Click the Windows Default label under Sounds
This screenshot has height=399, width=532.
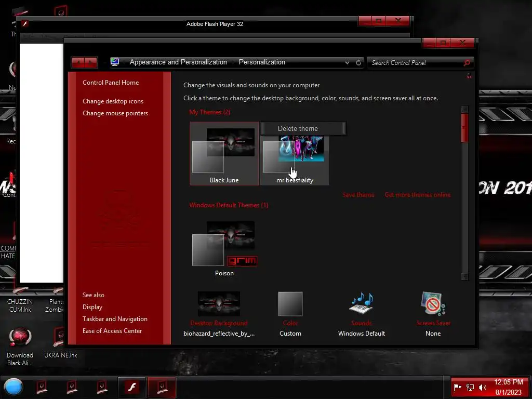click(x=362, y=334)
